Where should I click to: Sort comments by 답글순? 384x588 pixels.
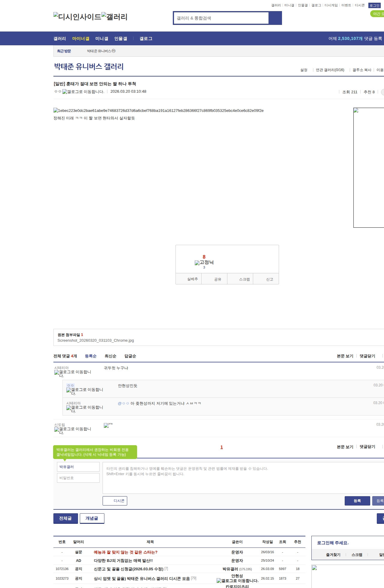130,356
